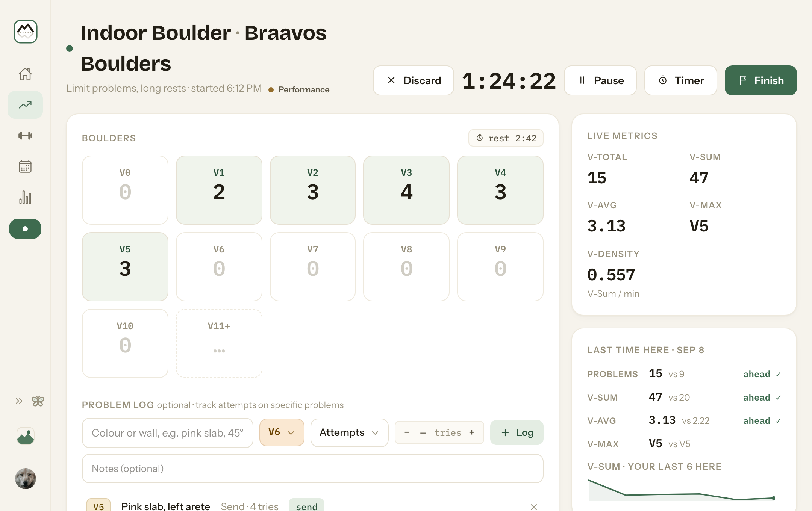Screen dimensions: 812x511
Task: Open the app logo mountain icon
Action: click(25, 32)
